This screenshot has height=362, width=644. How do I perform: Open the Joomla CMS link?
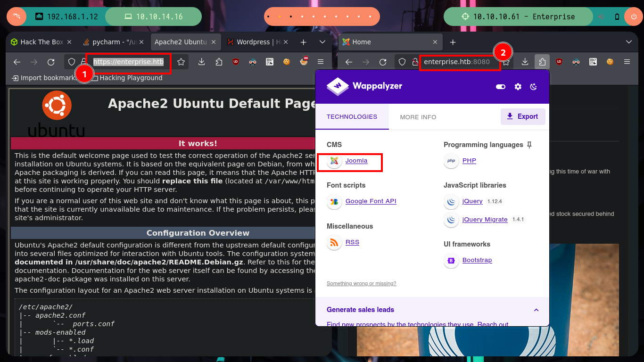pos(356,161)
